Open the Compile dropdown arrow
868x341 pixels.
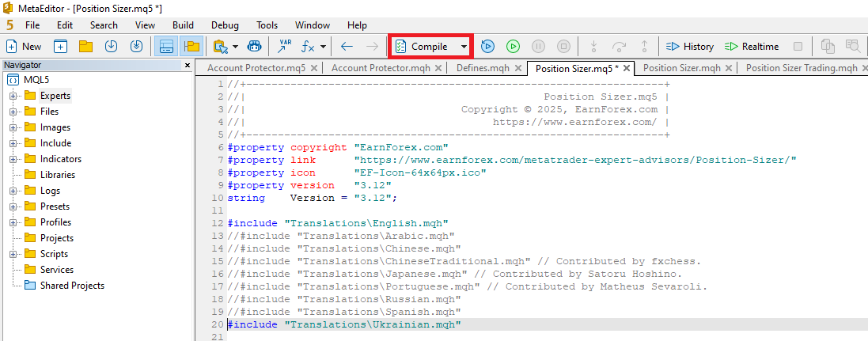pos(464,47)
